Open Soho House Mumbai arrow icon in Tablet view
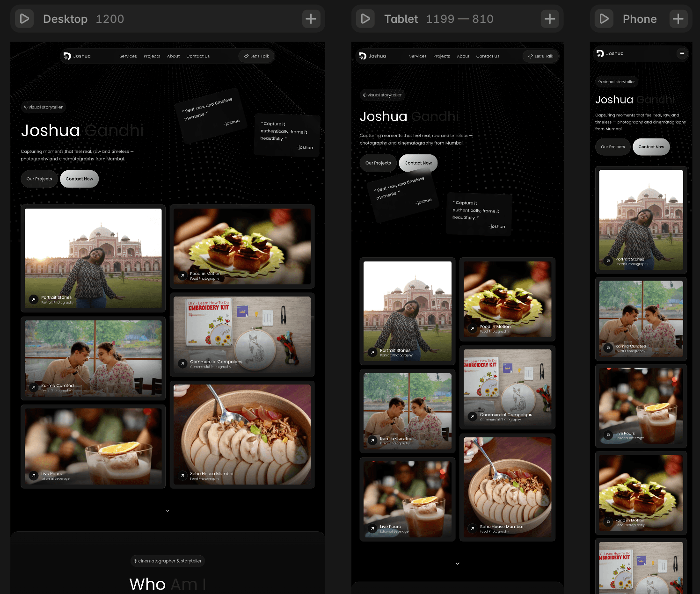700x594 pixels. 473,529
